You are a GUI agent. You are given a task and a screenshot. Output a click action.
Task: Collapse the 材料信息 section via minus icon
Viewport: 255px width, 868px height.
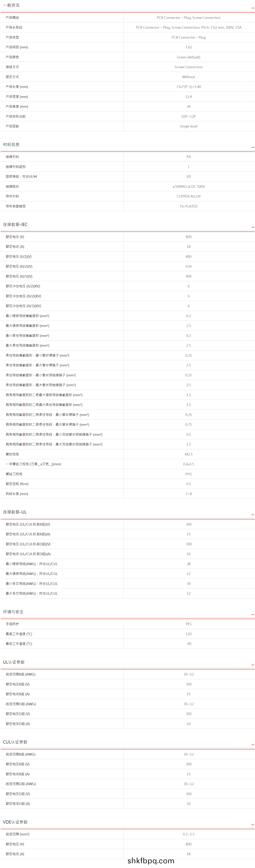coord(252,147)
